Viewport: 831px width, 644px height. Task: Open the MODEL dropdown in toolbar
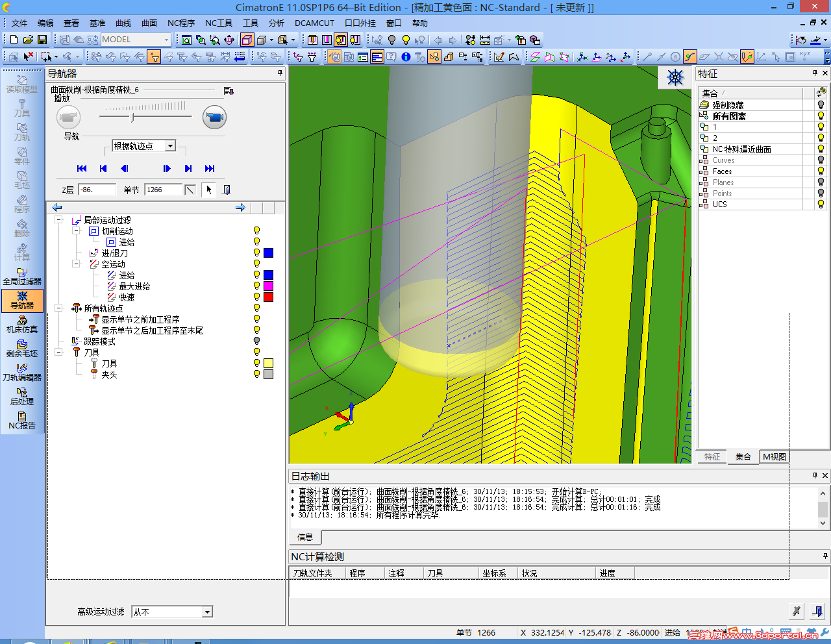pos(166,40)
